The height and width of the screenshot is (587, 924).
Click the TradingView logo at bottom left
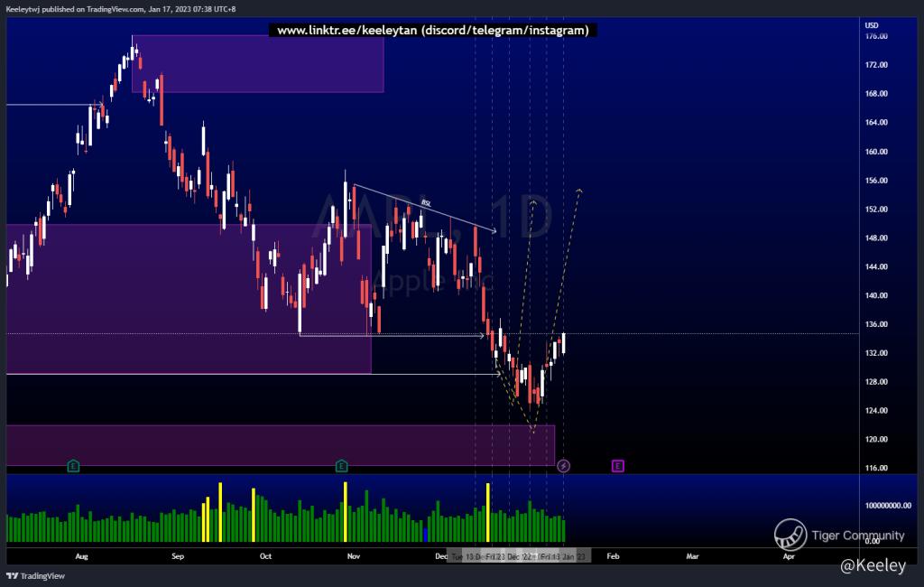pyautogui.click(x=35, y=576)
